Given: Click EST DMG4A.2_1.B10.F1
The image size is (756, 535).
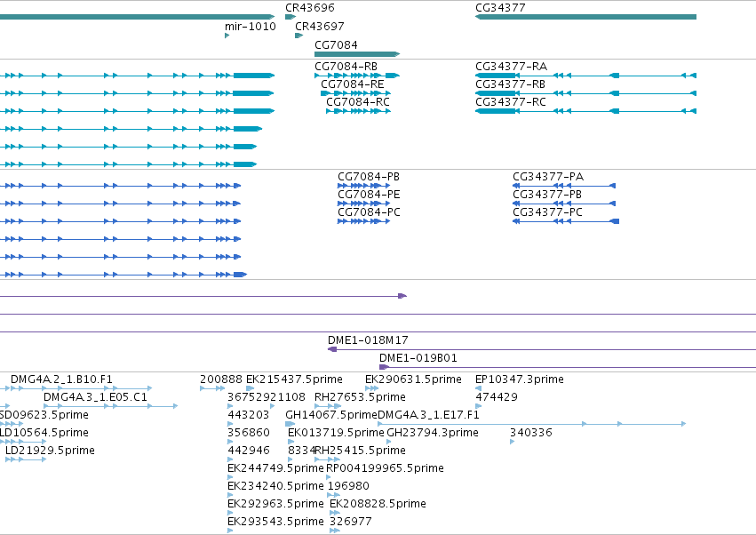Looking at the screenshot, I should pos(61,379).
